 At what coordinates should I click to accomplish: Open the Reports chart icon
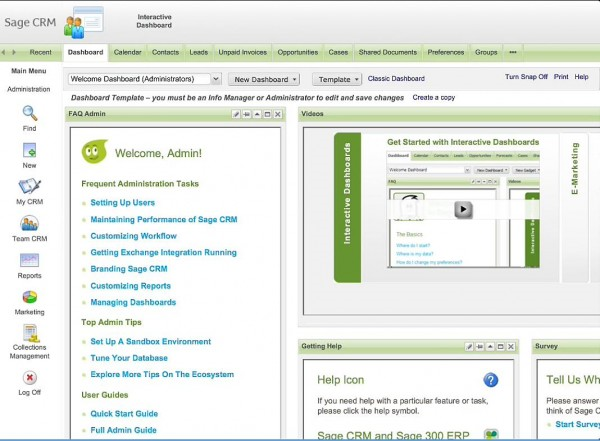[x=30, y=260]
